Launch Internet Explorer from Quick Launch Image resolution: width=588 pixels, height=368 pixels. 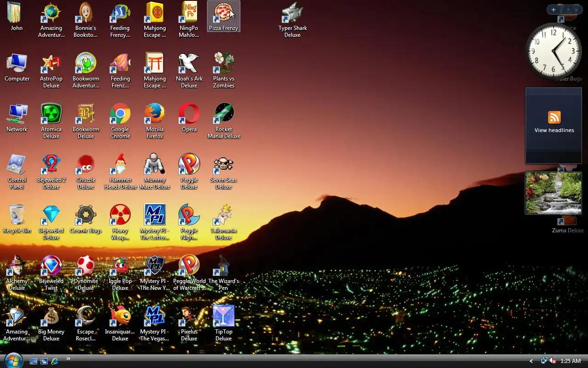pos(55,361)
